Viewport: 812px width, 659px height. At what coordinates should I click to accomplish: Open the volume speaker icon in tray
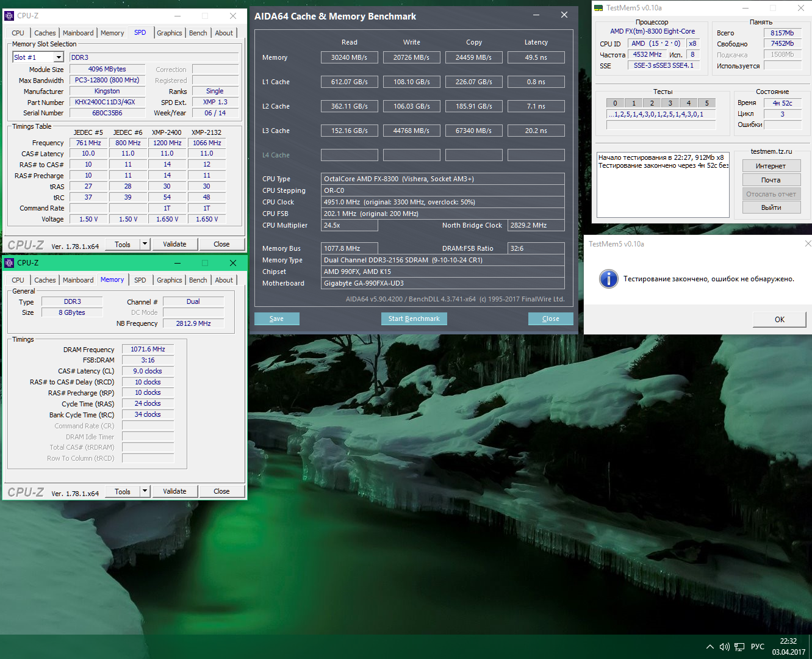click(x=724, y=647)
